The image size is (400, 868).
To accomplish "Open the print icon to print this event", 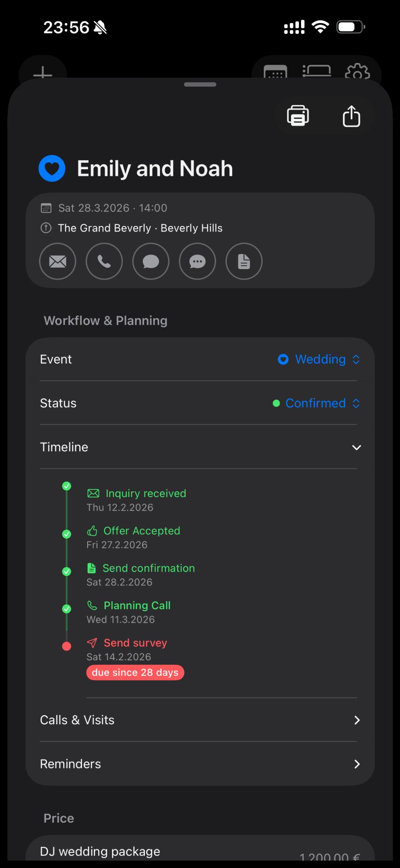I will pos(297,115).
